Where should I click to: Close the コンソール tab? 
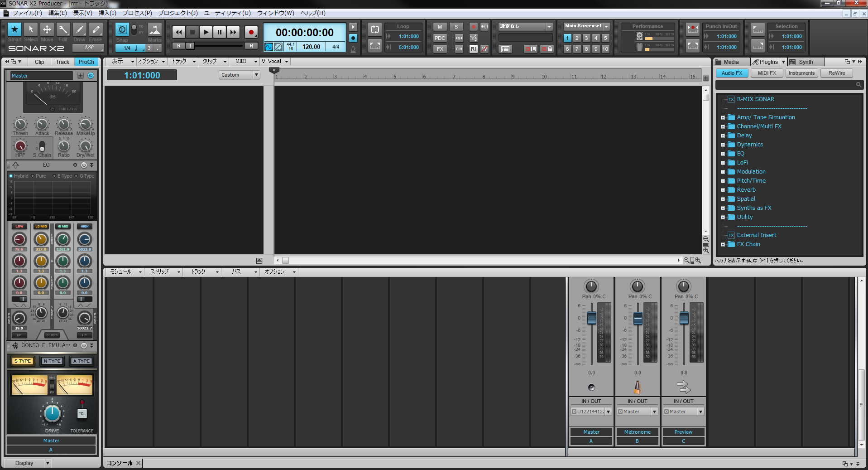[138, 463]
